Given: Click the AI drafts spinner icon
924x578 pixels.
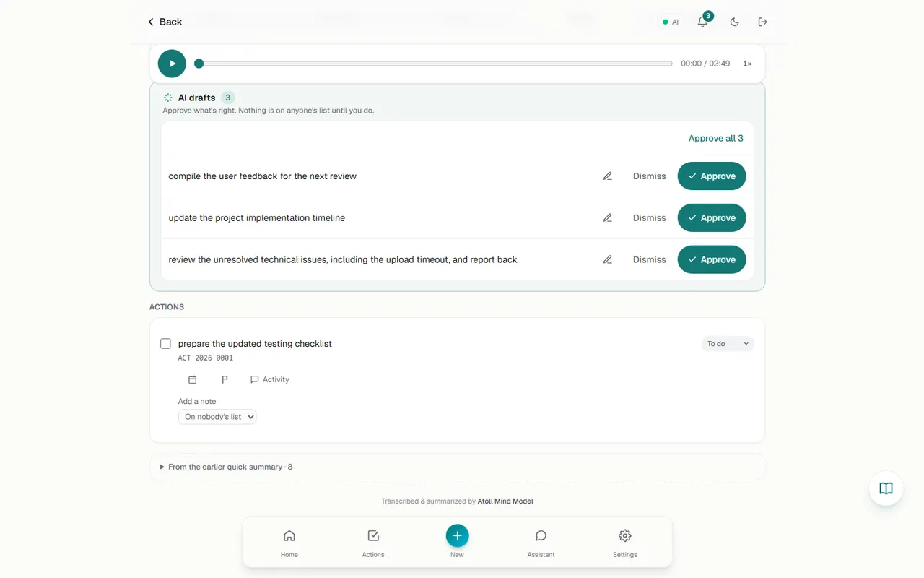Looking at the screenshot, I should (x=168, y=98).
